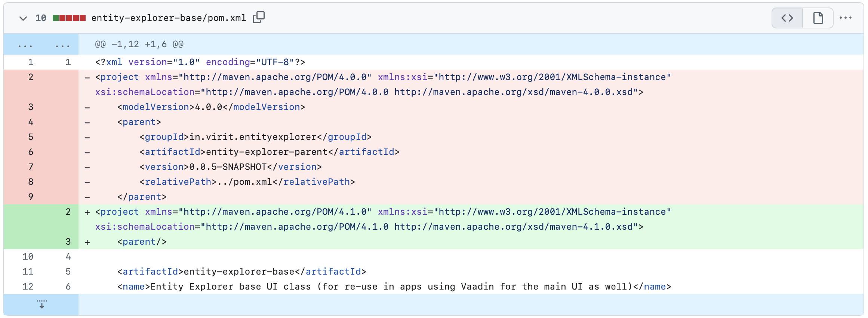
Task: Click the blue ellipsis gutter cell
Action: point(25,44)
